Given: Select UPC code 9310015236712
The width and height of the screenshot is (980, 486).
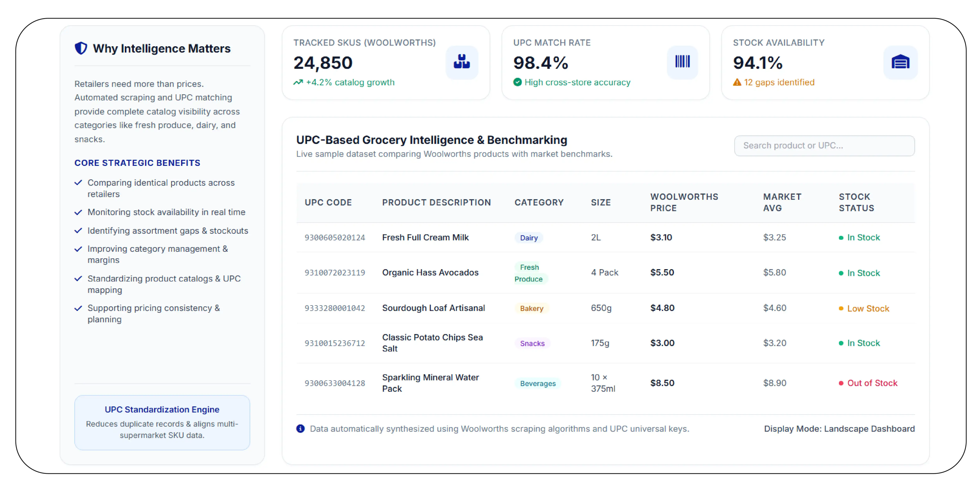Looking at the screenshot, I should tap(335, 343).
